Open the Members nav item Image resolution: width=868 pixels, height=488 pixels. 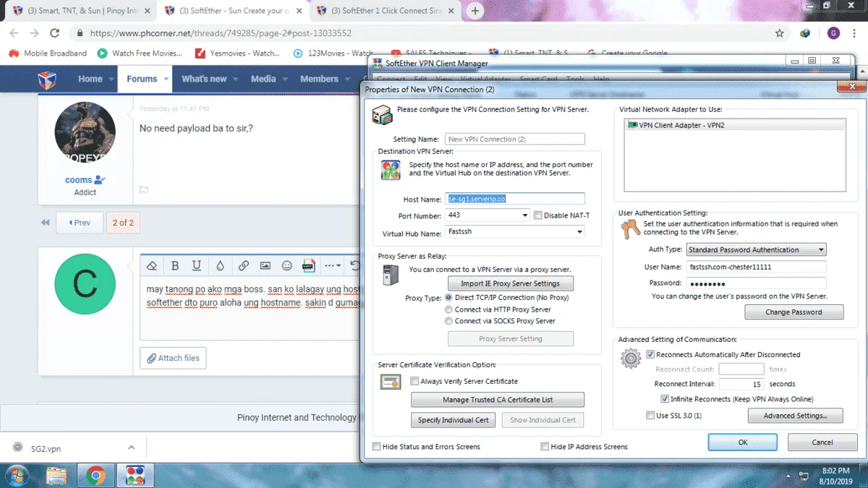(x=319, y=79)
